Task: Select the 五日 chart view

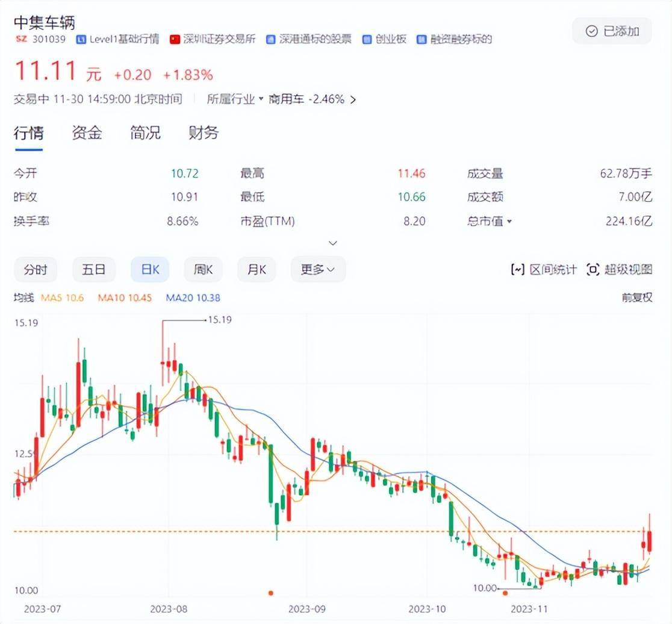Action: tap(94, 270)
